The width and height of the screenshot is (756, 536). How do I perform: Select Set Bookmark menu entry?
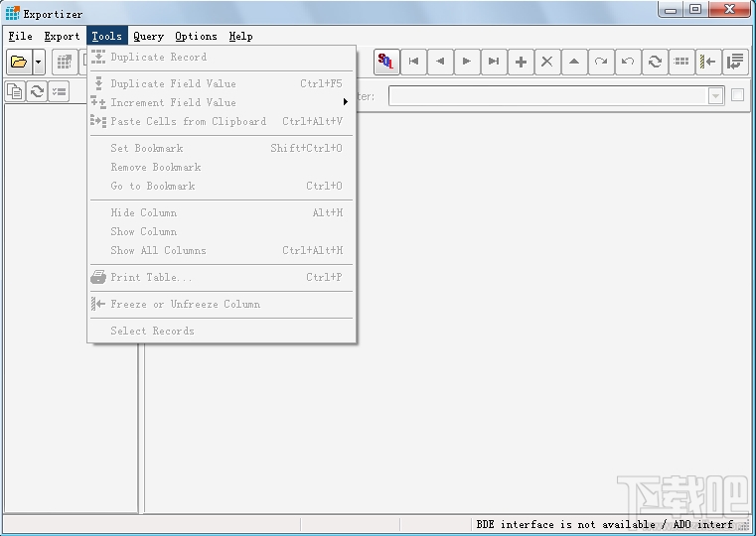[x=222, y=148]
